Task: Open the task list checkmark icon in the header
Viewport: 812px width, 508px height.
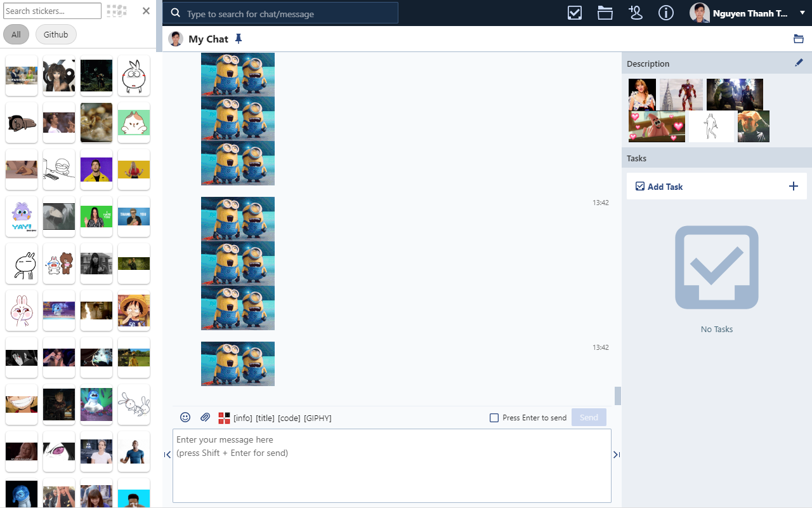Action: pyautogui.click(x=575, y=13)
